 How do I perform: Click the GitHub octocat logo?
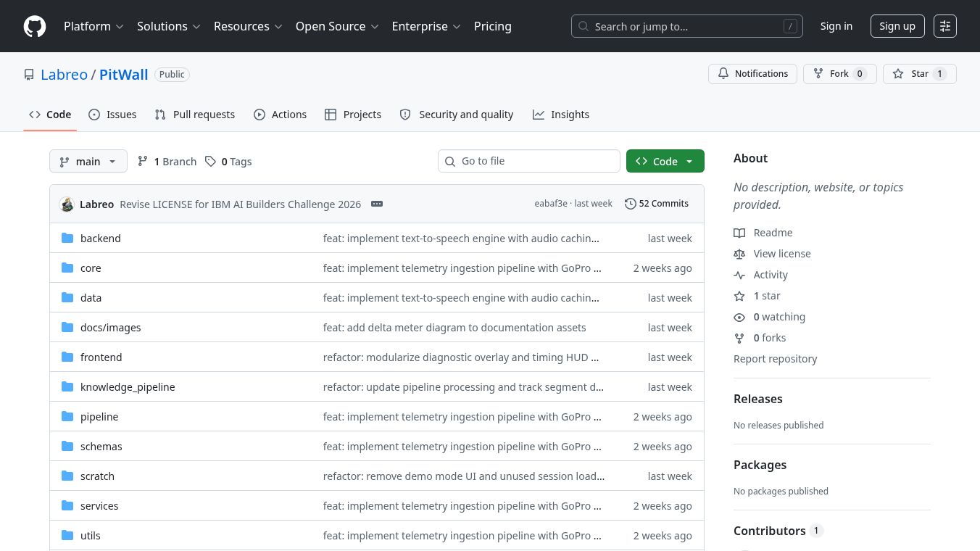click(x=35, y=26)
